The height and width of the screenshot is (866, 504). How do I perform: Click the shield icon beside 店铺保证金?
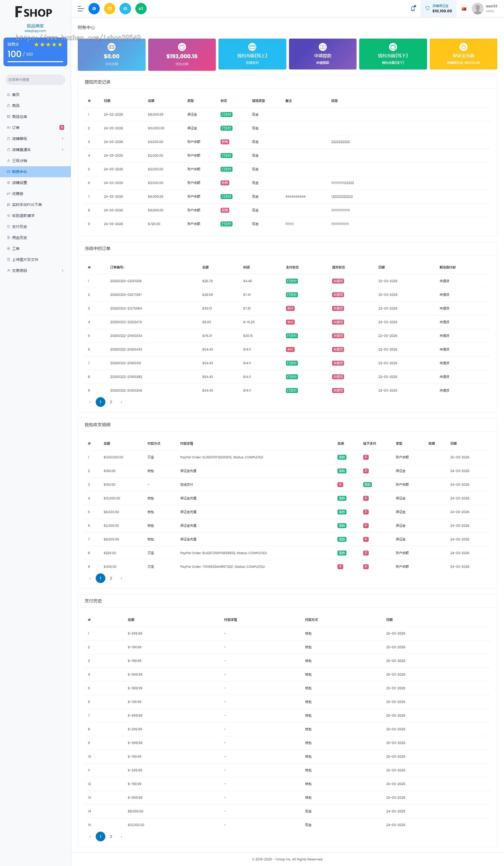tap(428, 8)
